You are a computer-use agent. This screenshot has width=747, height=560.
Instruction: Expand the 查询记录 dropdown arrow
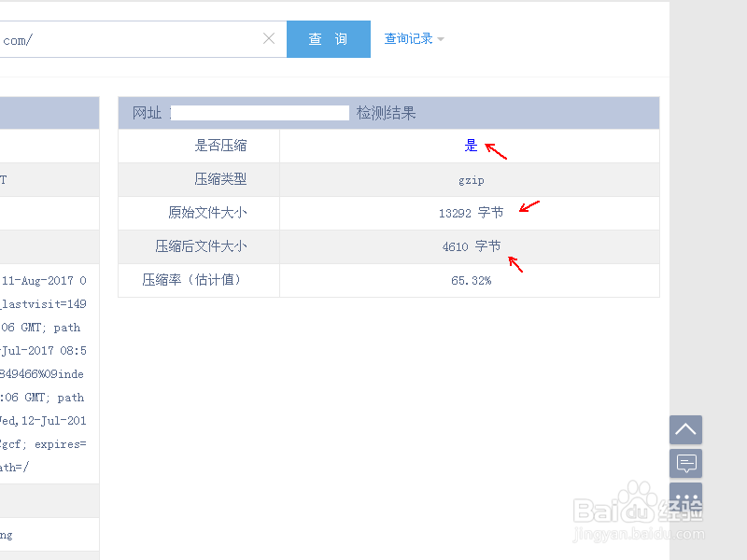pos(441,39)
